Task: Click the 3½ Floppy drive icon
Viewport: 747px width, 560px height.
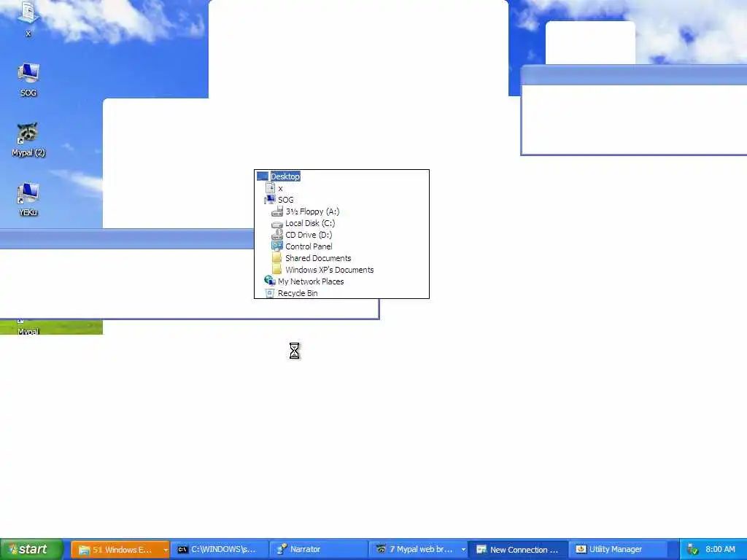Action: coord(277,211)
